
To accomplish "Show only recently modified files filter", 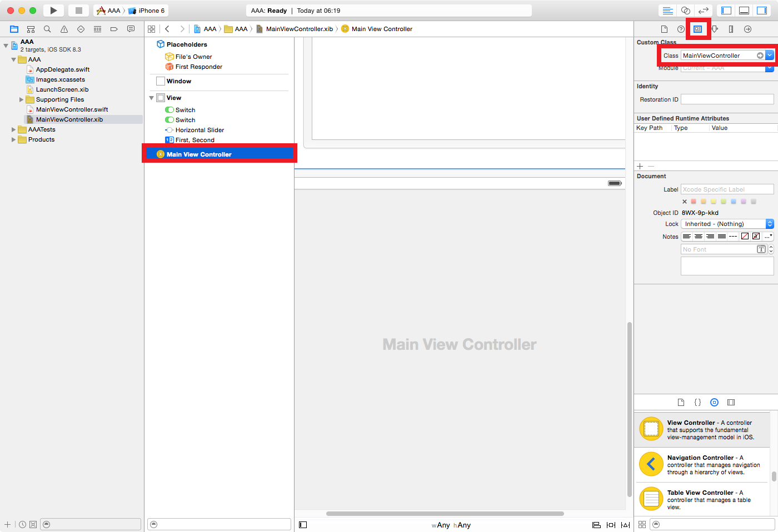I will pos(22,524).
